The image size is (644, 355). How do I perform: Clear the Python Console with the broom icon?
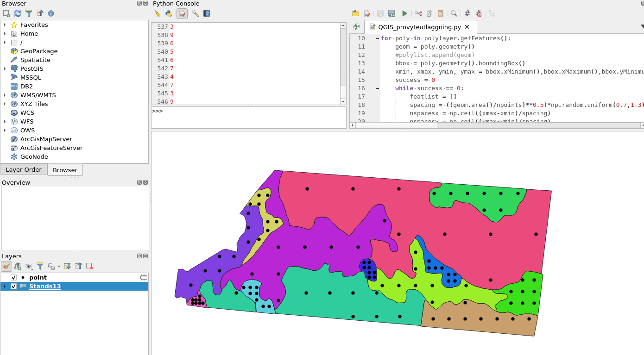[x=158, y=13]
